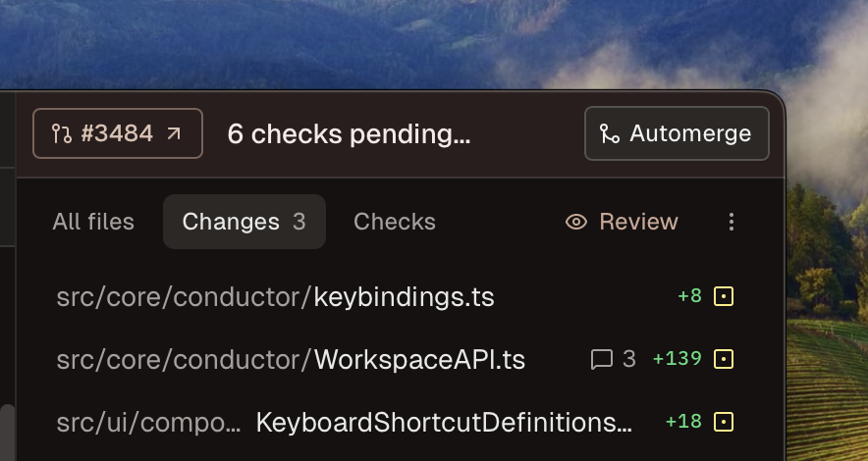868x461 pixels.
Task: Click the modified status icon for keybindings.ts
Action: click(724, 296)
